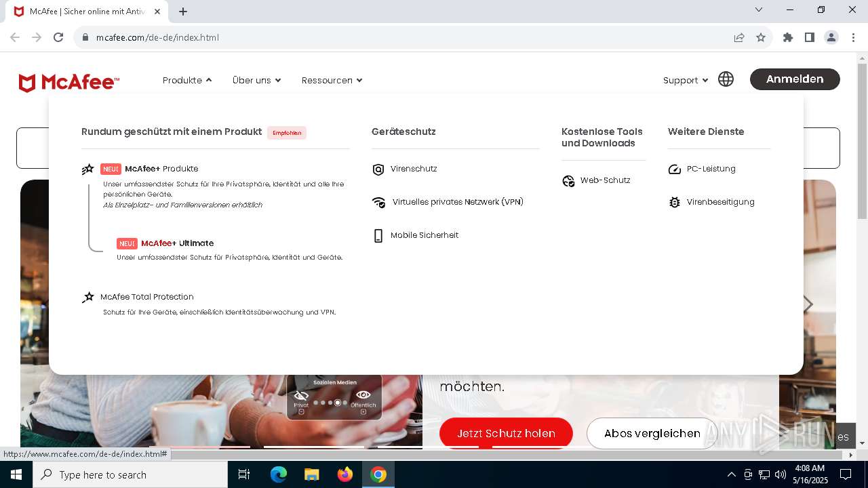868x488 pixels.
Task: Expand the Ressourcen menu
Action: (332, 80)
